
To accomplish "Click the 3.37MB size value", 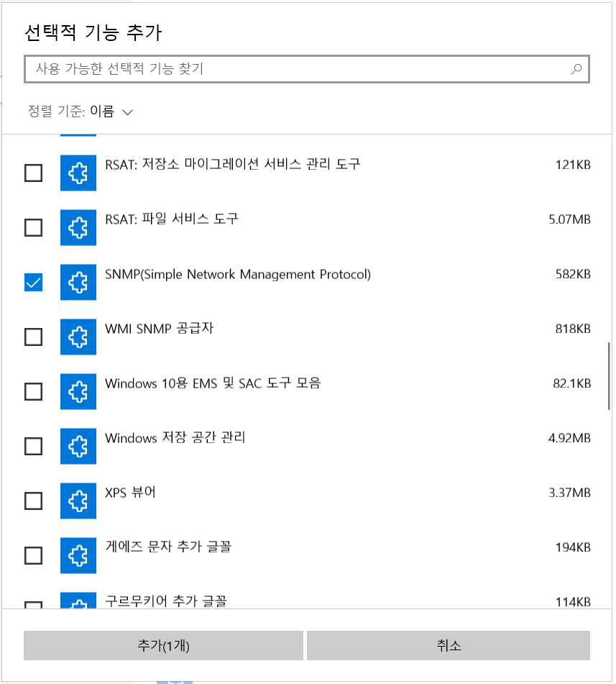I will (x=569, y=493).
